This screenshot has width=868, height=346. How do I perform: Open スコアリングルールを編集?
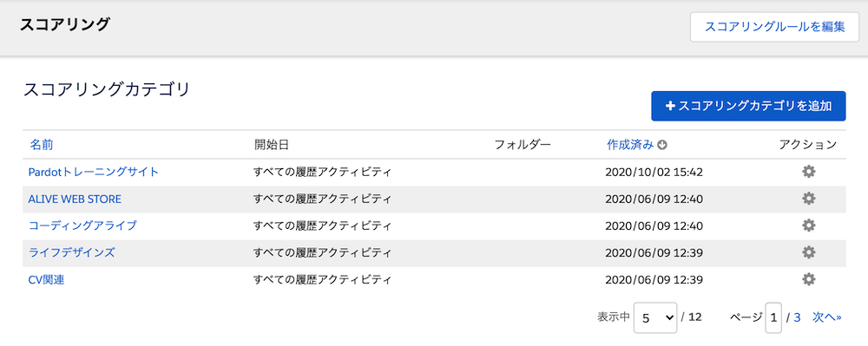tap(774, 27)
